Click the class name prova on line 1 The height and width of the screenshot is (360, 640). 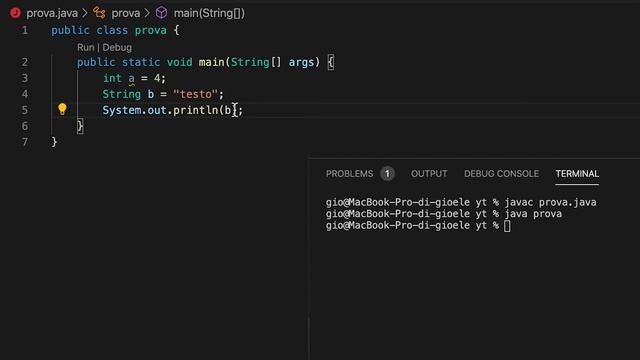pyautogui.click(x=151, y=30)
